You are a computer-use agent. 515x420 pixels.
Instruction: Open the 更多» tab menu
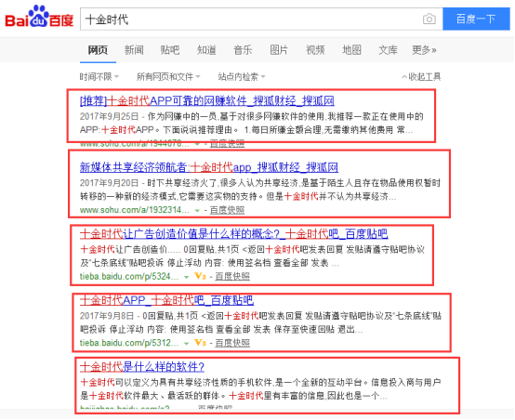point(424,50)
